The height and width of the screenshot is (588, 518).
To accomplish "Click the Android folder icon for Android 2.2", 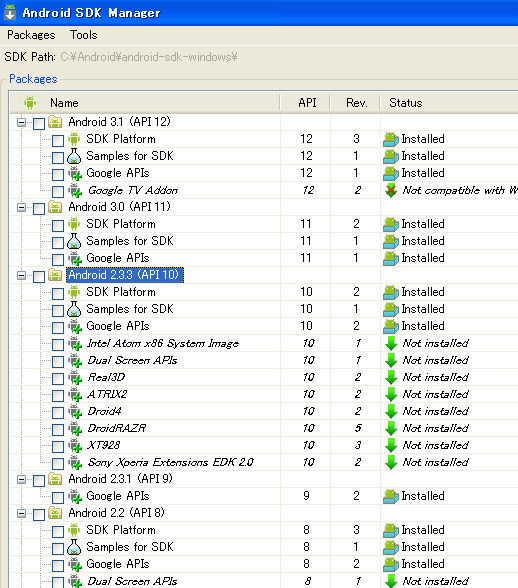I will pos(55,513).
